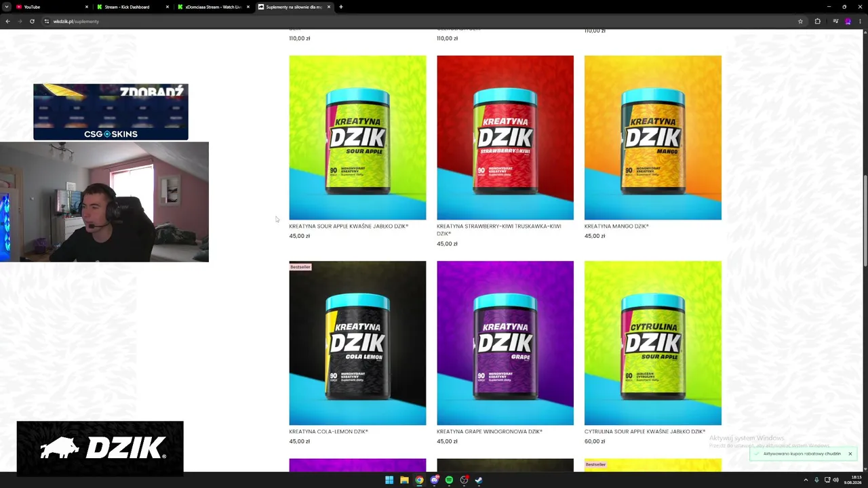
Task: Switch to the xDomciaaa Stream tab
Action: pyautogui.click(x=213, y=7)
